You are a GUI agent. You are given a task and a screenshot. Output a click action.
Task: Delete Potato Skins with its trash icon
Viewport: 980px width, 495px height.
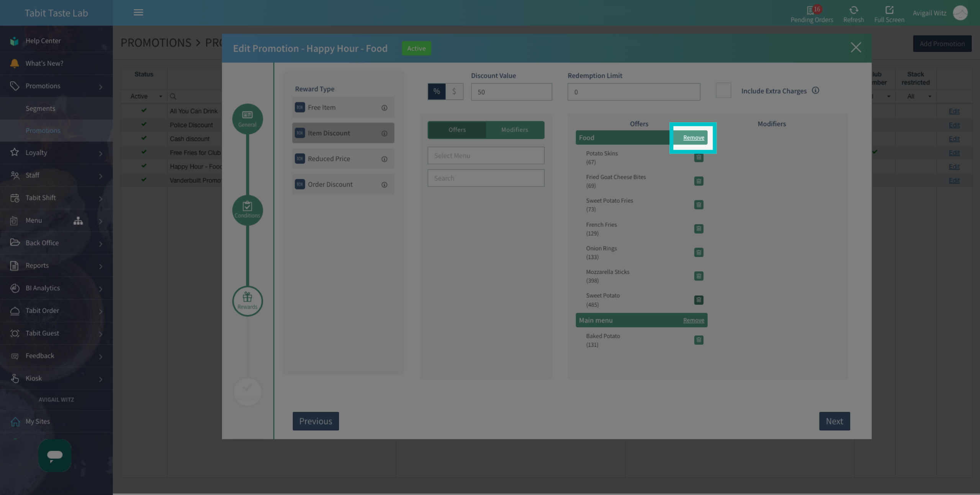[699, 157]
